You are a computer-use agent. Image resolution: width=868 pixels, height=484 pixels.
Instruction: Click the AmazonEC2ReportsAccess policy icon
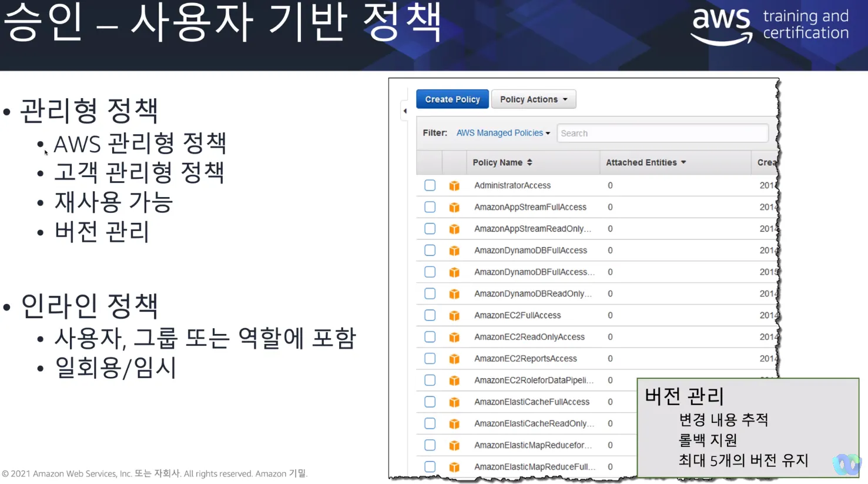(454, 359)
